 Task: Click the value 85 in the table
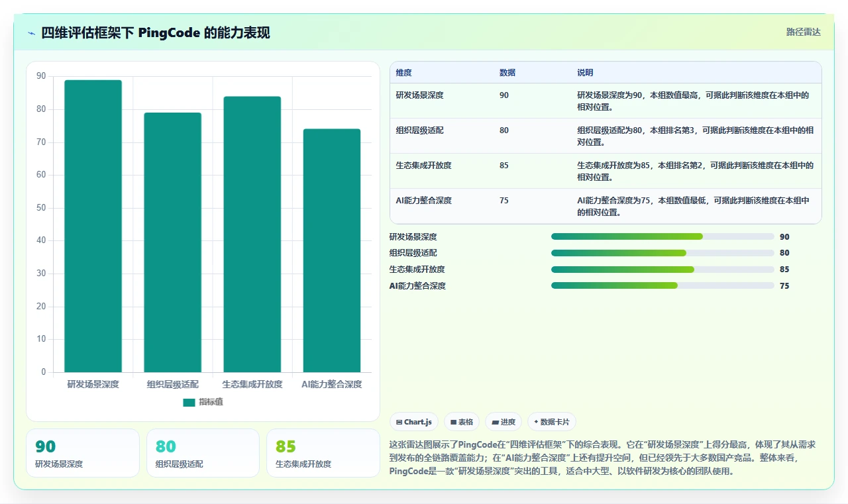[x=504, y=166]
